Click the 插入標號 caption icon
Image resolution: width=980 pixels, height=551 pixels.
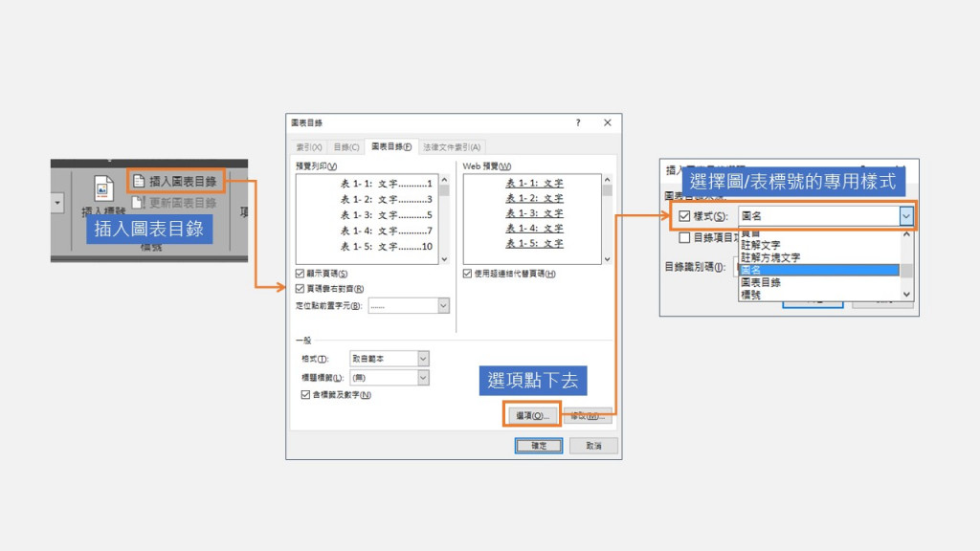103,187
